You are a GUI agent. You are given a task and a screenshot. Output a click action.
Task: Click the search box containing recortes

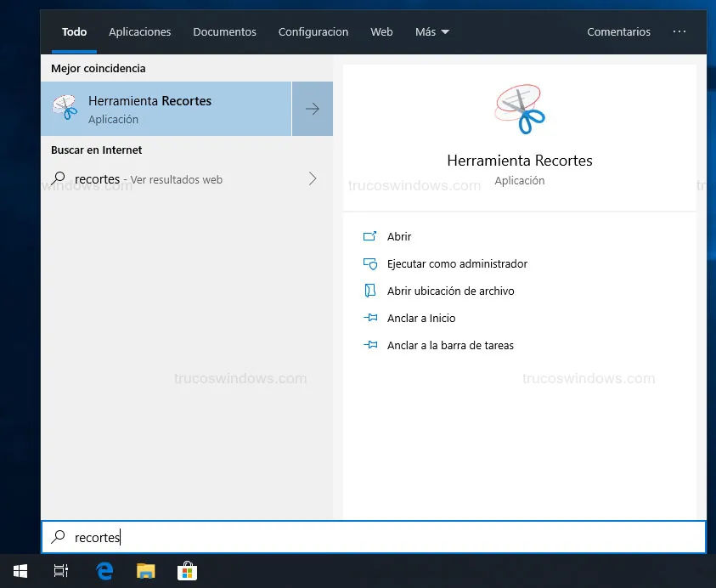374,537
